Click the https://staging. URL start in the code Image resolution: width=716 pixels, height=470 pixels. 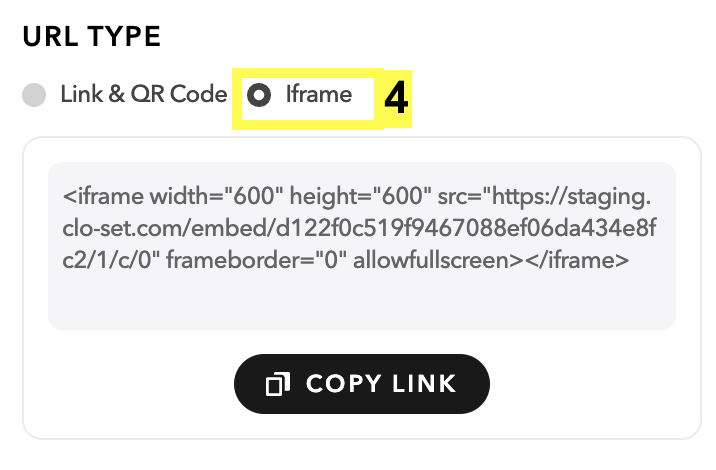(571, 197)
